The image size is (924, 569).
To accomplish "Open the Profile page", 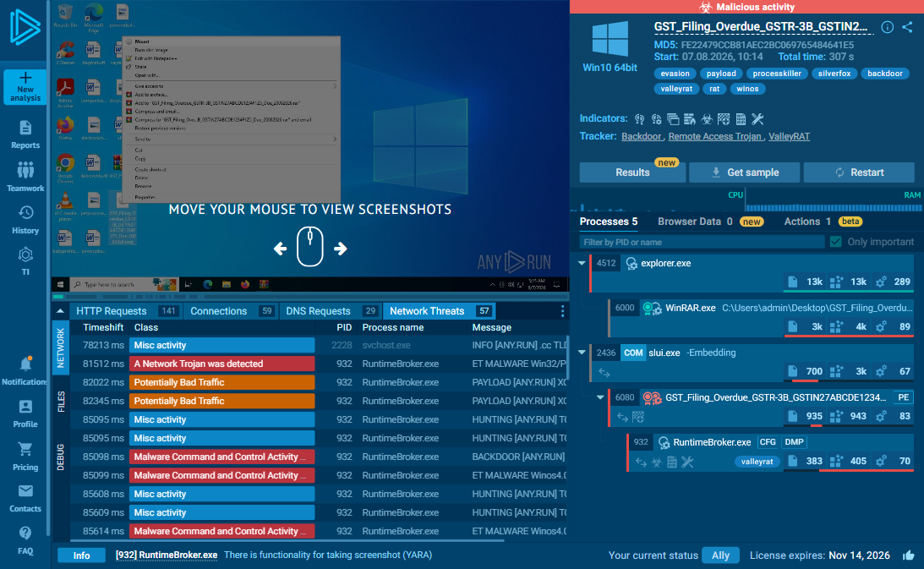I will click(25, 414).
